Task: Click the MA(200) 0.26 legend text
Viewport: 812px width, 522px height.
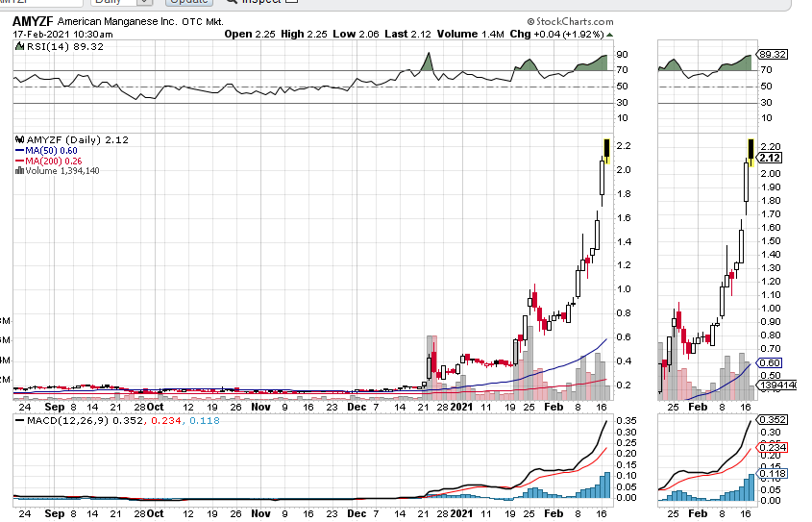Action: tap(54, 162)
